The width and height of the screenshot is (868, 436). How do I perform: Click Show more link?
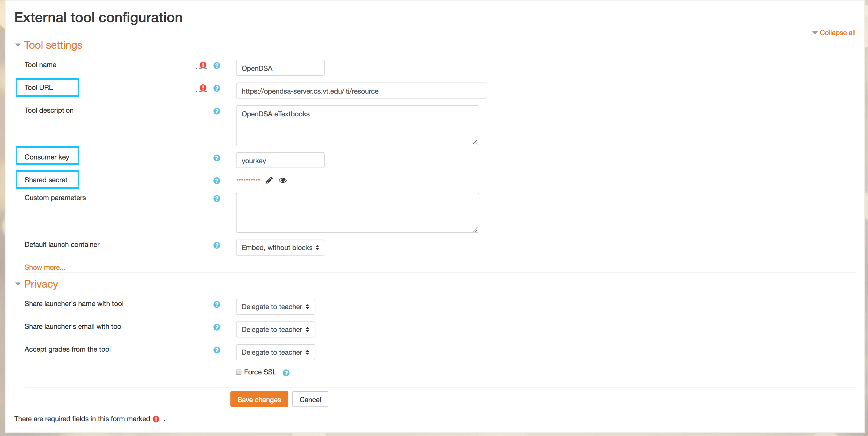click(45, 267)
